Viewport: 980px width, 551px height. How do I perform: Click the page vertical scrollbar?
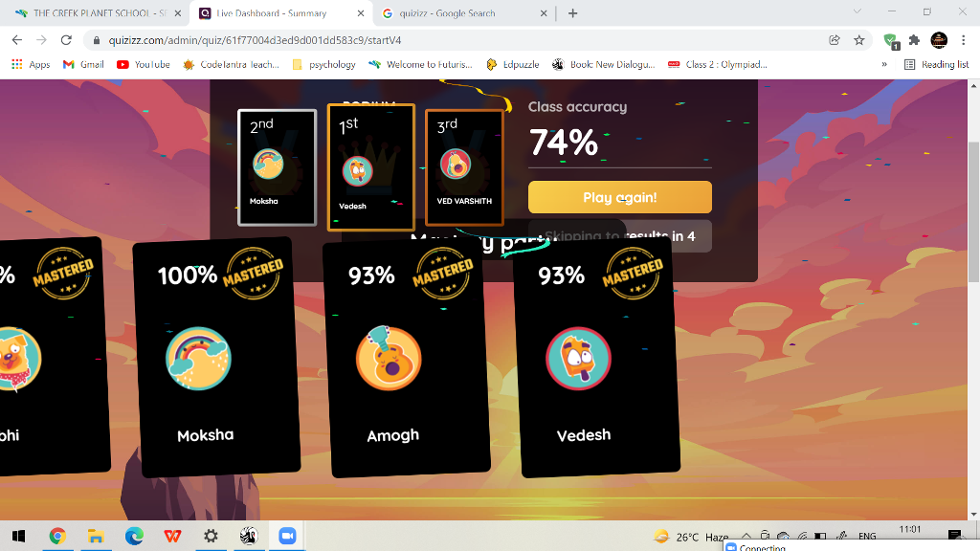coord(973,212)
